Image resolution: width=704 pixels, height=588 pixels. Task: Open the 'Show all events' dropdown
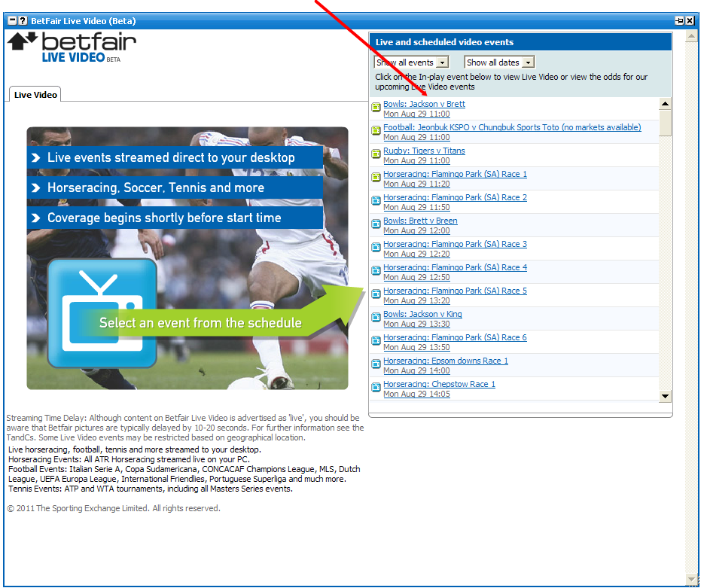point(411,62)
